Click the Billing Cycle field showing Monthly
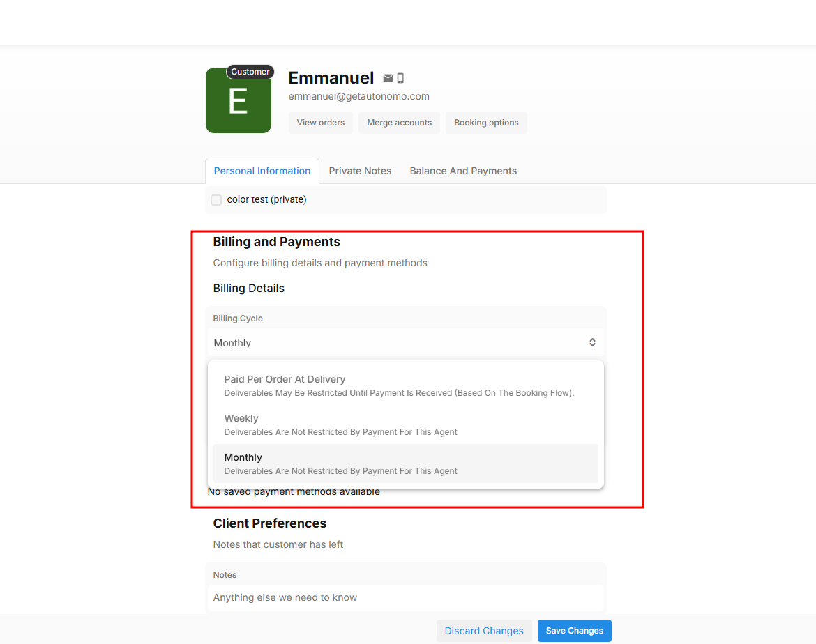The image size is (816, 644). pos(398,343)
